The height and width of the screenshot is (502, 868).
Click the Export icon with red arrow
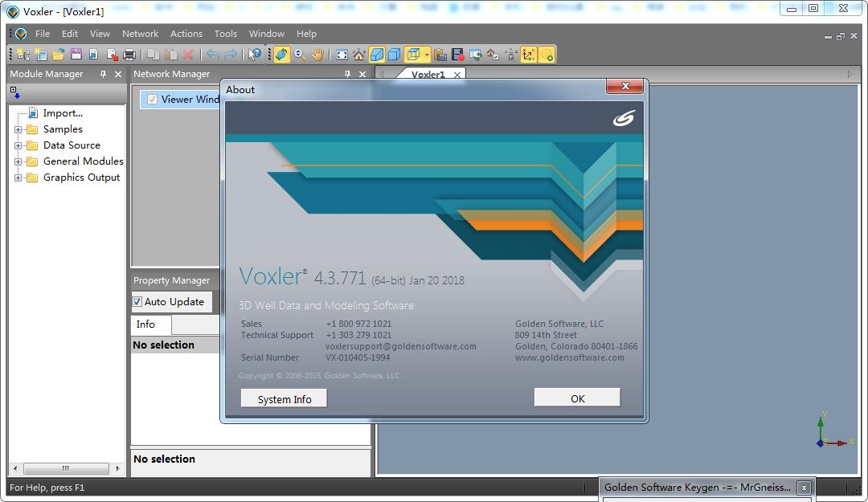pyautogui.click(x=111, y=55)
